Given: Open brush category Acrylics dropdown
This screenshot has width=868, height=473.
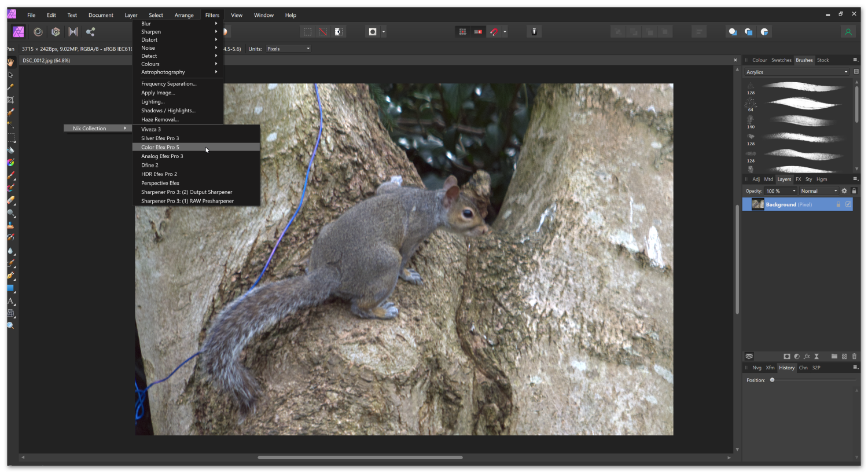Looking at the screenshot, I should click(x=797, y=72).
